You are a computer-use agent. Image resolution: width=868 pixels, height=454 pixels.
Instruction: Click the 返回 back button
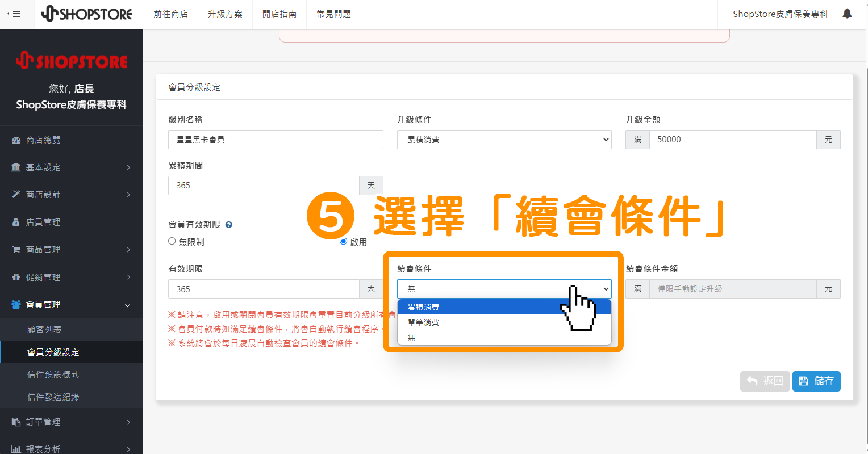(765, 381)
